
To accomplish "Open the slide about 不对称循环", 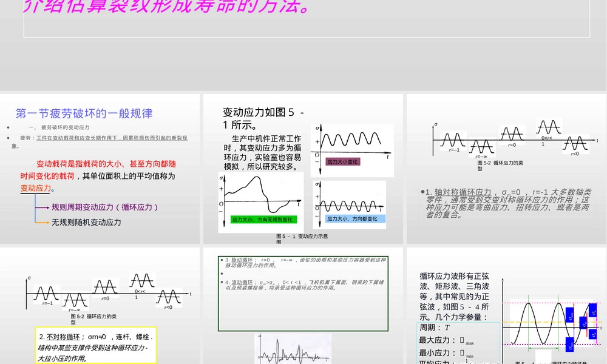I will (x=100, y=306).
